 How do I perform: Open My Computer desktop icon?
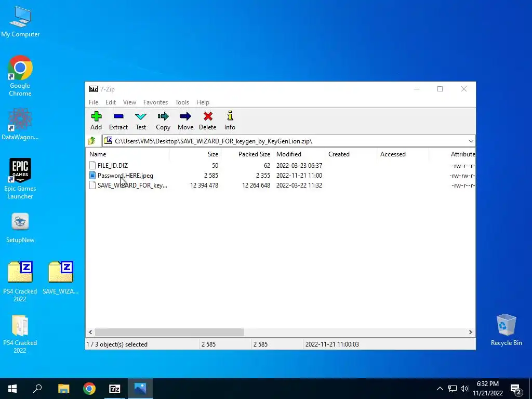[20, 21]
